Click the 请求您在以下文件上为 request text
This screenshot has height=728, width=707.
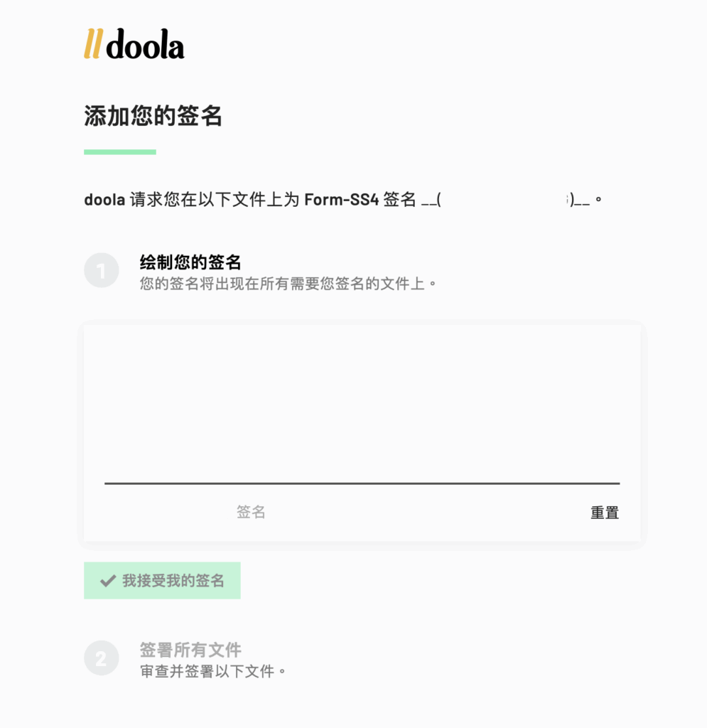tap(215, 200)
